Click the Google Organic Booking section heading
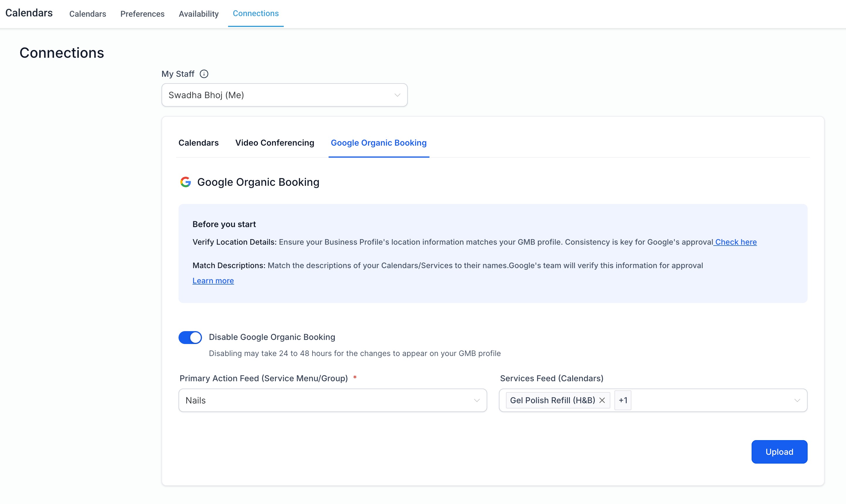 click(258, 182)
